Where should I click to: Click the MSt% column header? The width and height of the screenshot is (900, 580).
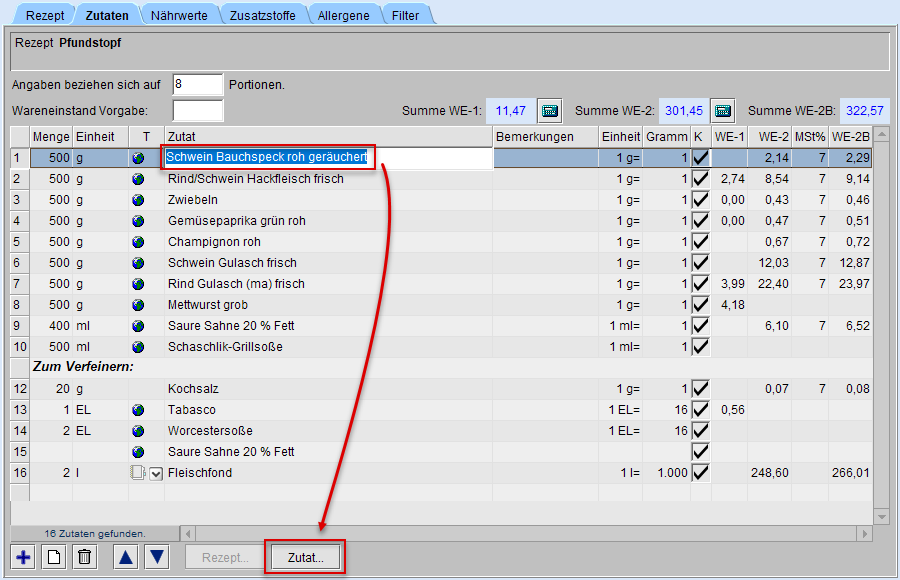810,137
